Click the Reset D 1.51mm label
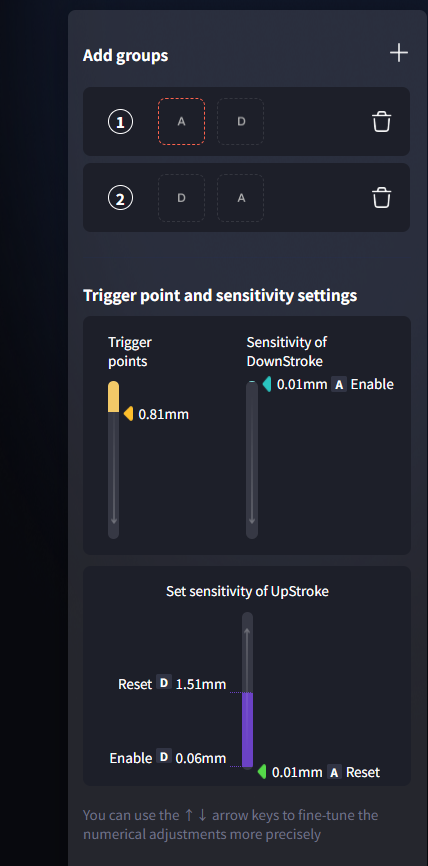Image resolution: width=428 pixels, height=866 pixels. click(x=172, y=684)
